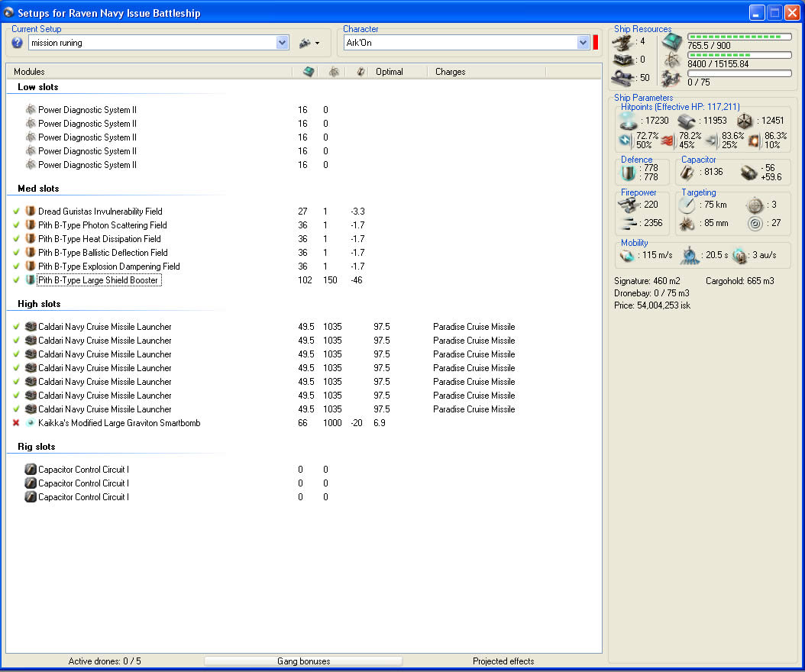The height and width of the screenshot is (672, 805).
Task: Select Kaikka's Modified Large Graviton Smartbomb row
Action: tap(304, 423)
